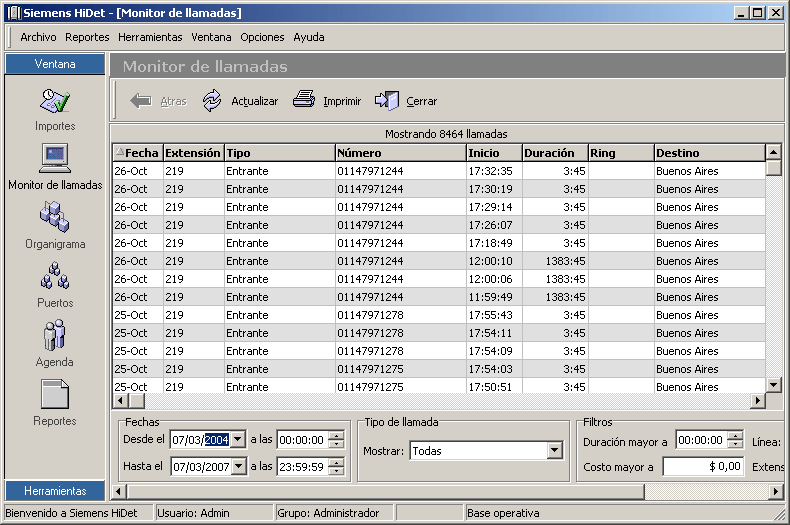Expand the Desde el date dropdown

pyautogui.click(x=238, y=439)
